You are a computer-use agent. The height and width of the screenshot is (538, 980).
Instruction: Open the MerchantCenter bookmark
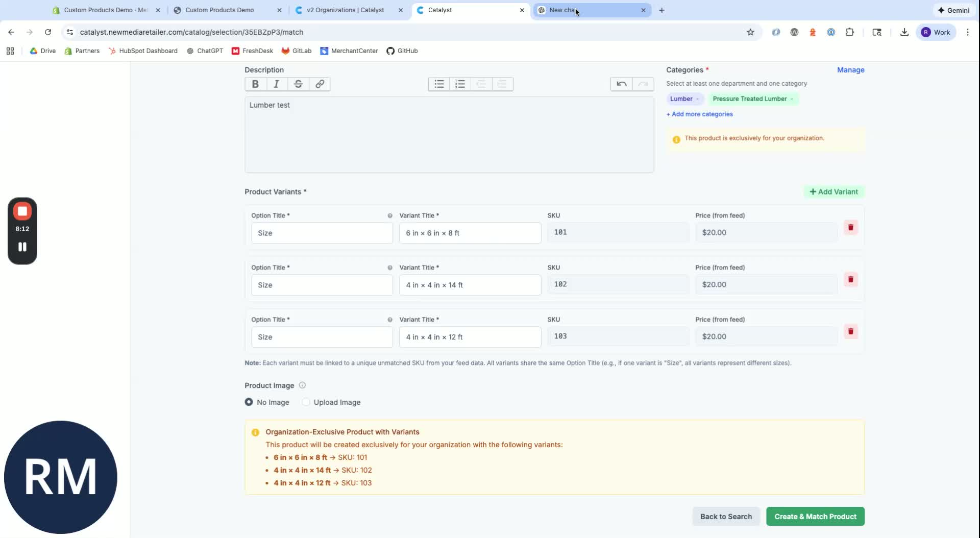(x=349, y=51)
